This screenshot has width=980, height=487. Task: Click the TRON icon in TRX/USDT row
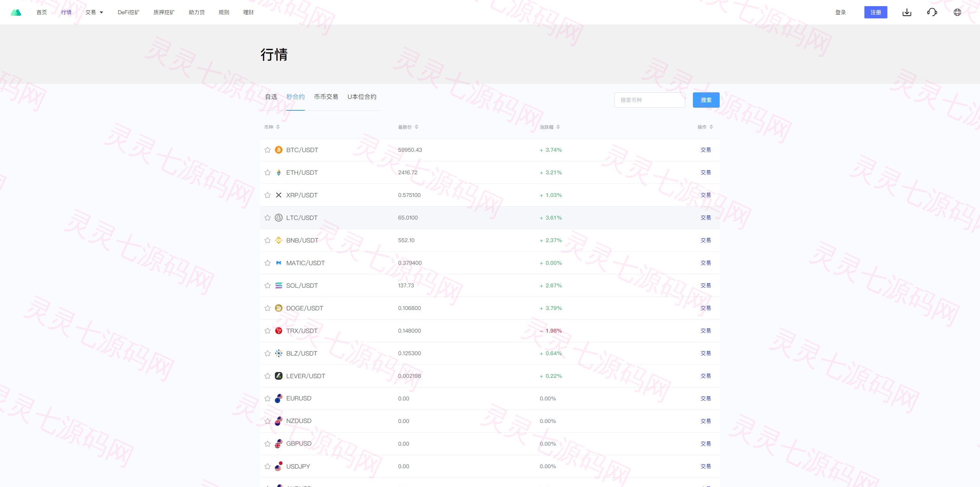tap(279, 331)
